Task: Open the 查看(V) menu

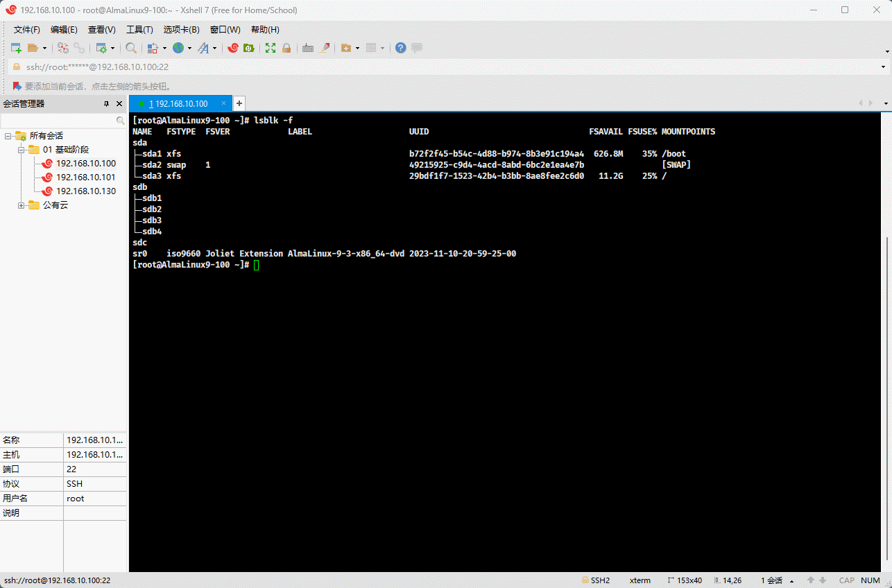Action: [101, 30]
